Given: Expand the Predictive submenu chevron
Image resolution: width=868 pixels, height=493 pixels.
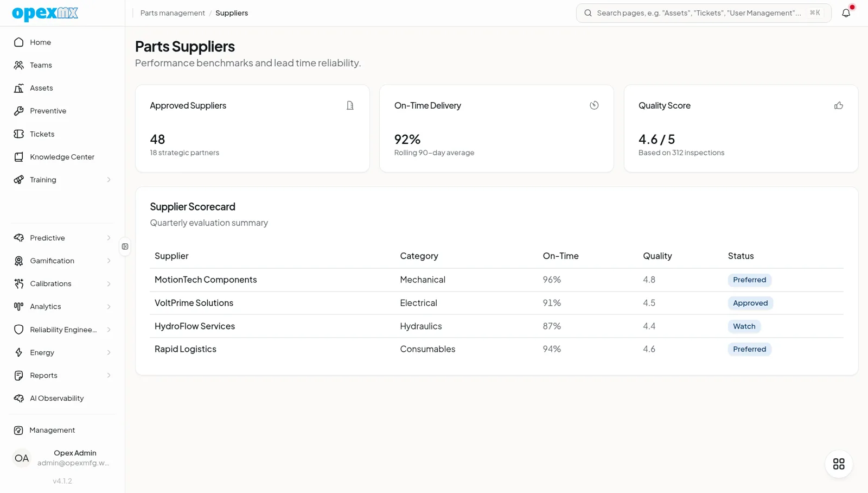Looking at the screenshot, I should tap(108, 238).
